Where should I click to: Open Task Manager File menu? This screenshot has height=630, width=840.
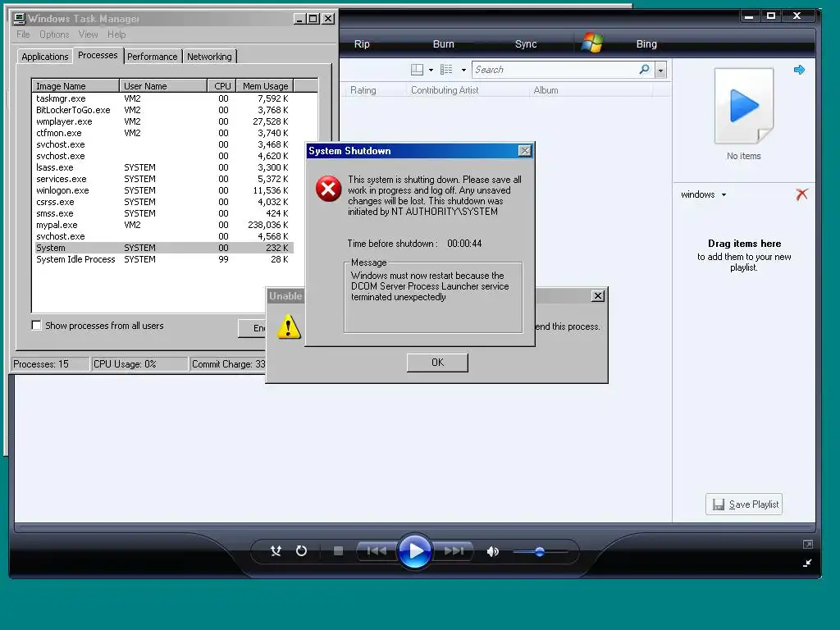(23, 34)
